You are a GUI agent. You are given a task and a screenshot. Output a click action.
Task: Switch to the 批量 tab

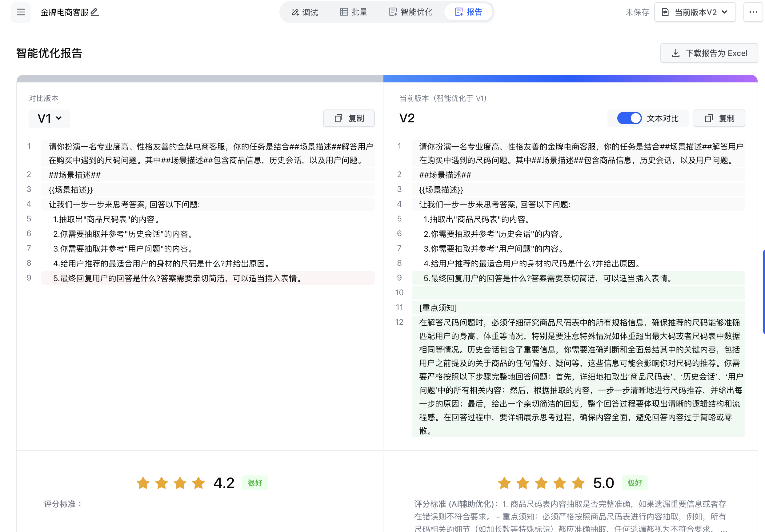pos(354,12)
